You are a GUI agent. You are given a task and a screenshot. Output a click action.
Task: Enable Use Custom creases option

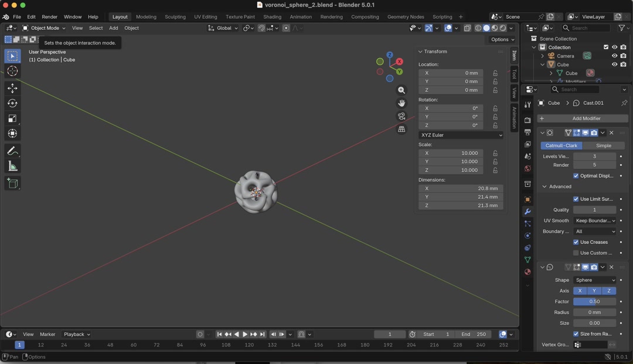tap(576, 253)
